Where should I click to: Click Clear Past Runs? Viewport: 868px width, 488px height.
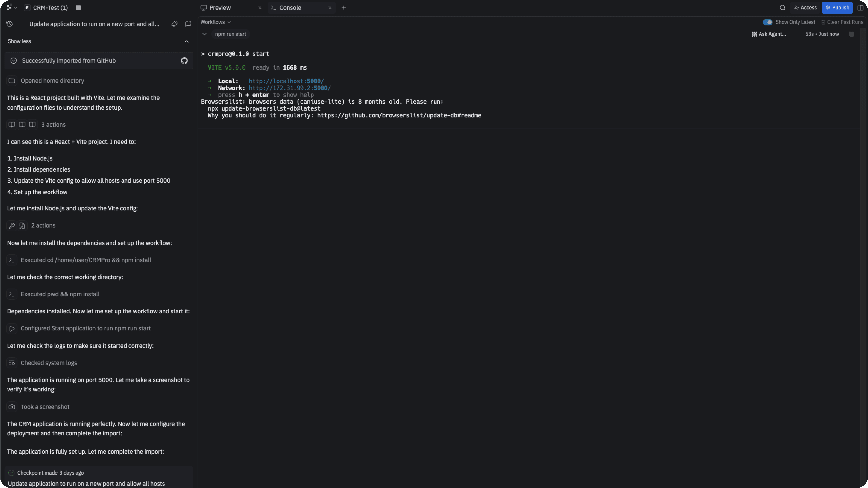842,22
